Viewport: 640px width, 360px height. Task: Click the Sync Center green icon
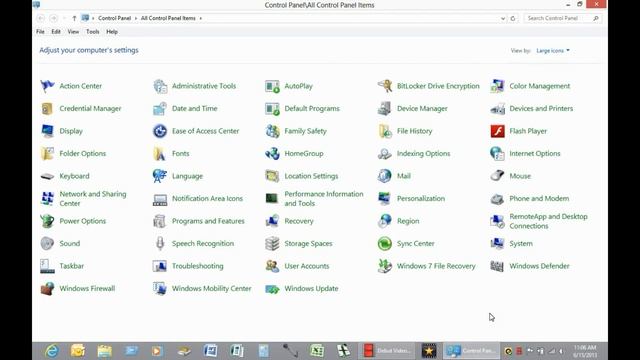click(x=385, y=243)
